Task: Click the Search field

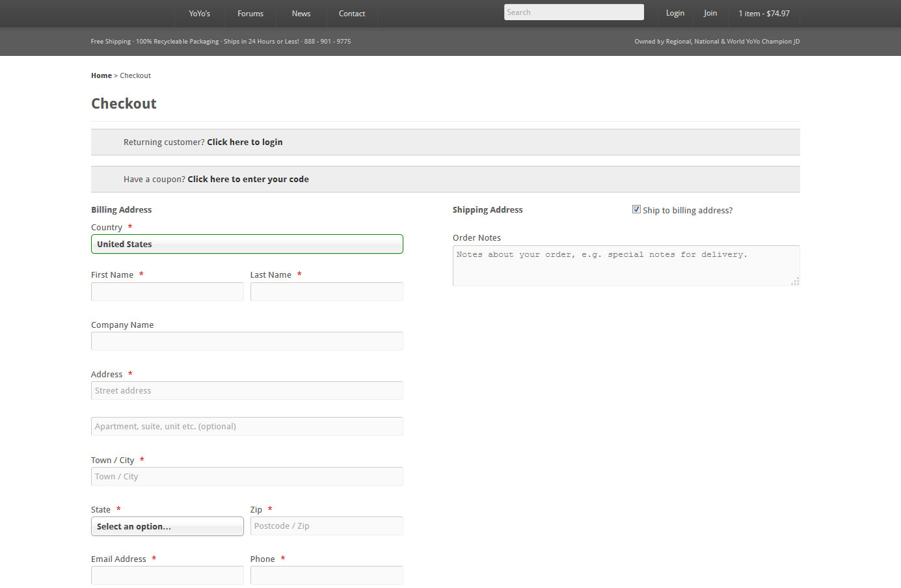Action: [573, 12]
